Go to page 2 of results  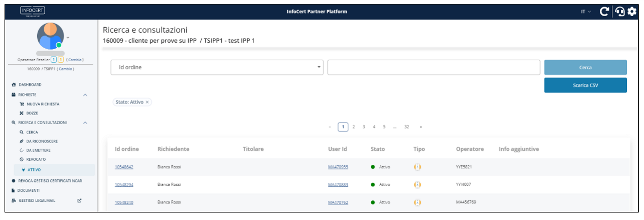click(354, 127)
